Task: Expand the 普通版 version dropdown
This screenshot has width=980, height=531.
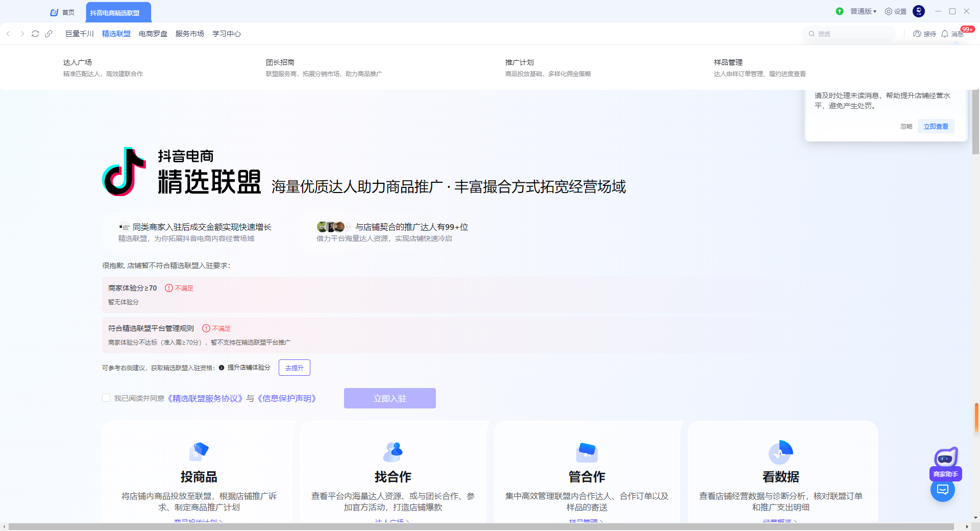Action: click(863, 11)
